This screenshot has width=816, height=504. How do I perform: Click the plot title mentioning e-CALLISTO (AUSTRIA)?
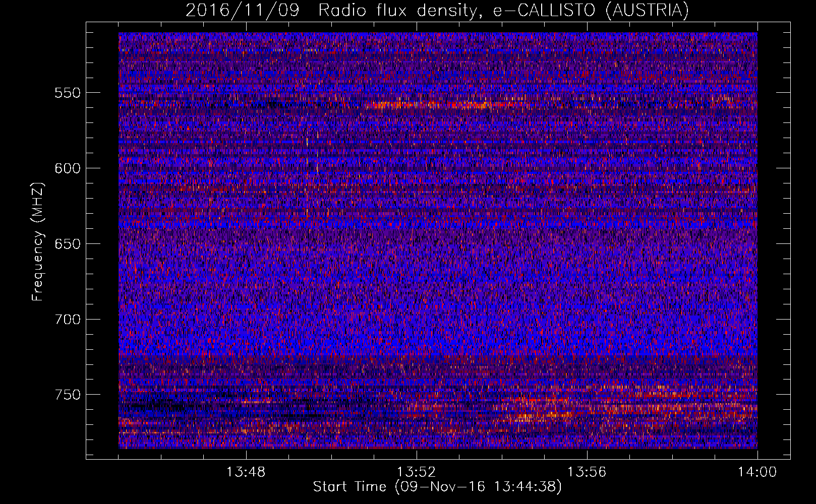click(x=437, y=10)
